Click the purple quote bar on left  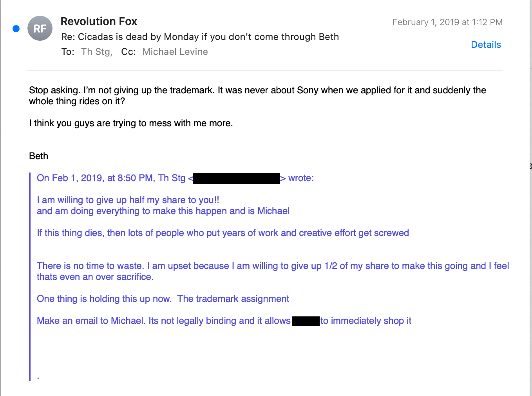tap(30, 276)
